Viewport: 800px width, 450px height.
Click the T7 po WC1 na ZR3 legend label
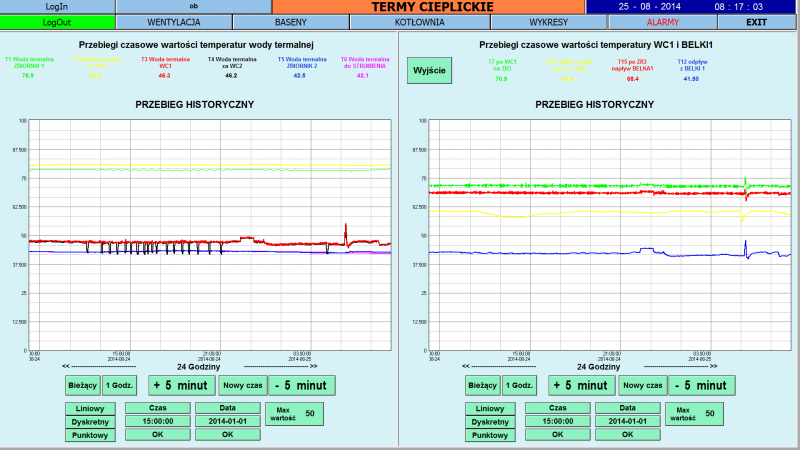[x=502, y=65]
